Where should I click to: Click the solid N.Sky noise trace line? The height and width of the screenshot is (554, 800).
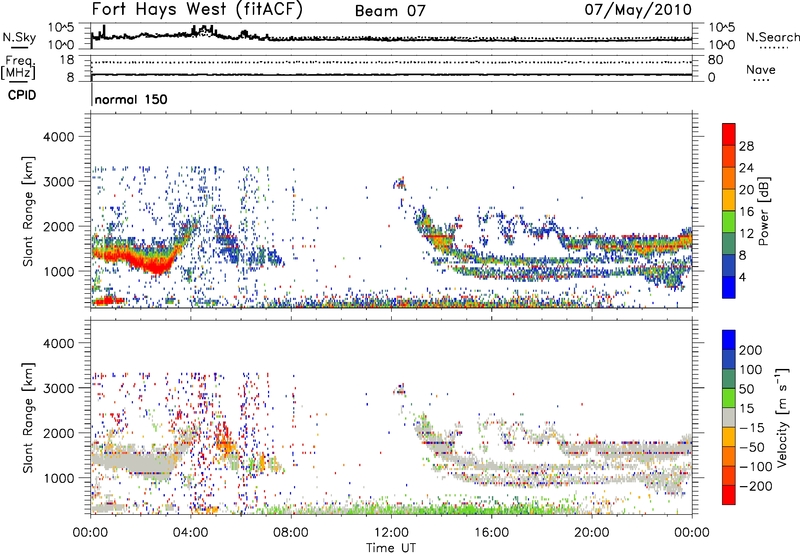pyautogui.click(x=391, y=39)
